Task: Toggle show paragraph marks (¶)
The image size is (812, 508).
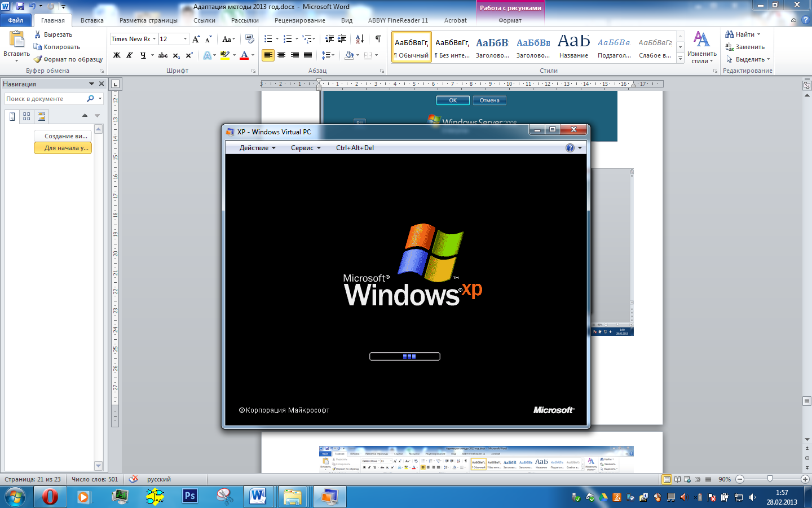Action: (x=378, y=39)
